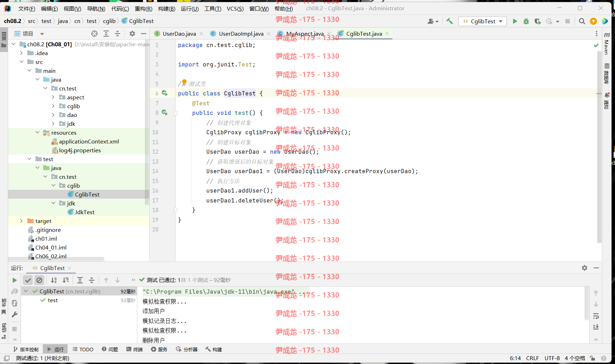
Task: Open the user account icon dropdown
Action: click(x=432, y=21)
